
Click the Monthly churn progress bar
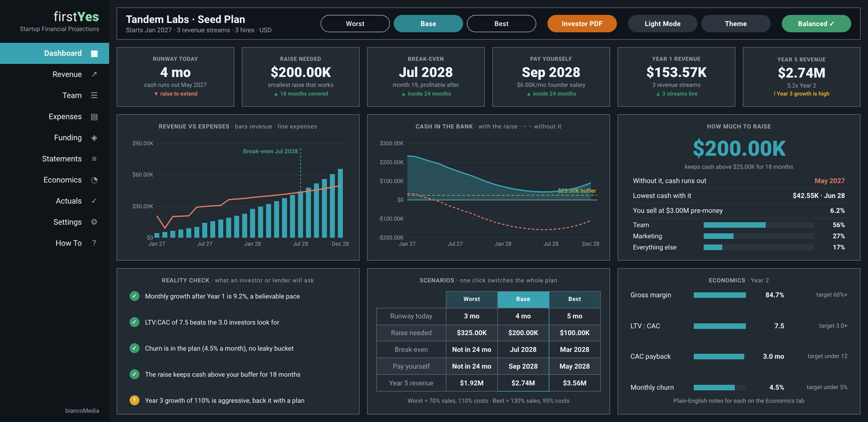point(720,387)
